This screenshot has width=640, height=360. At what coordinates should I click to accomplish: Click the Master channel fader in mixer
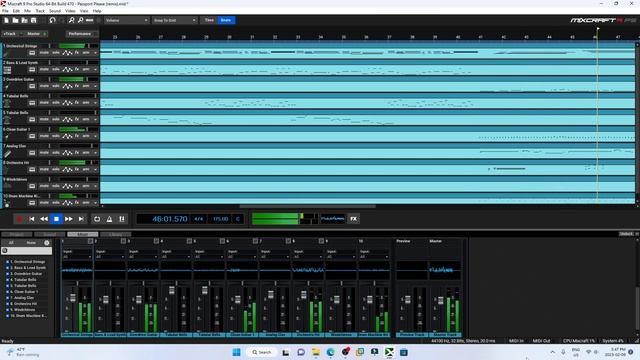(440, 301)
